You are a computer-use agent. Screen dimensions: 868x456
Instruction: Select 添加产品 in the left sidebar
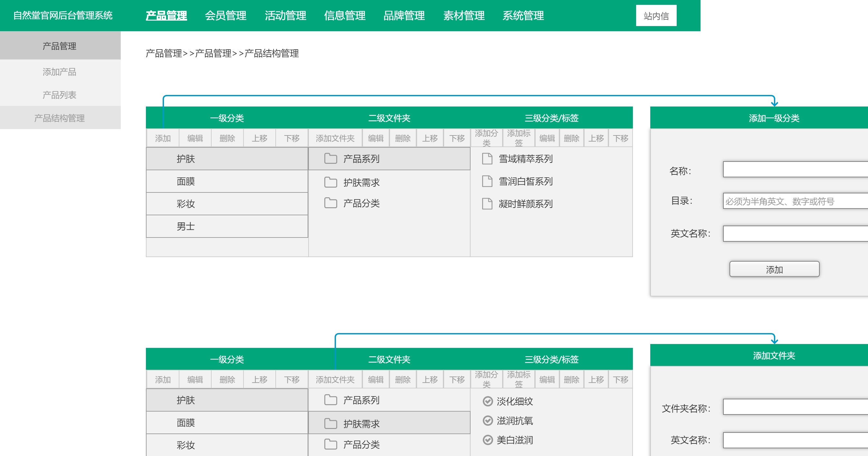60,72
